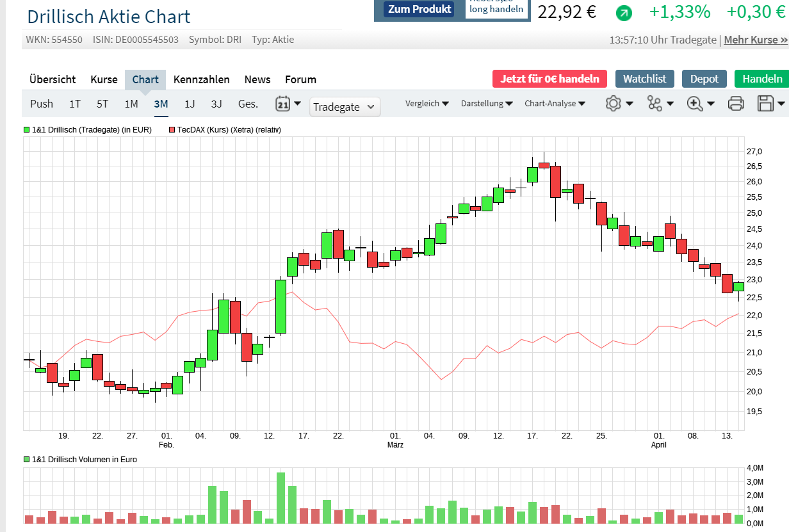Image resolution: width=789 pixels, height=532 pixels.
Task: Switch to the Übersicht tab
Action: (53, 79)
